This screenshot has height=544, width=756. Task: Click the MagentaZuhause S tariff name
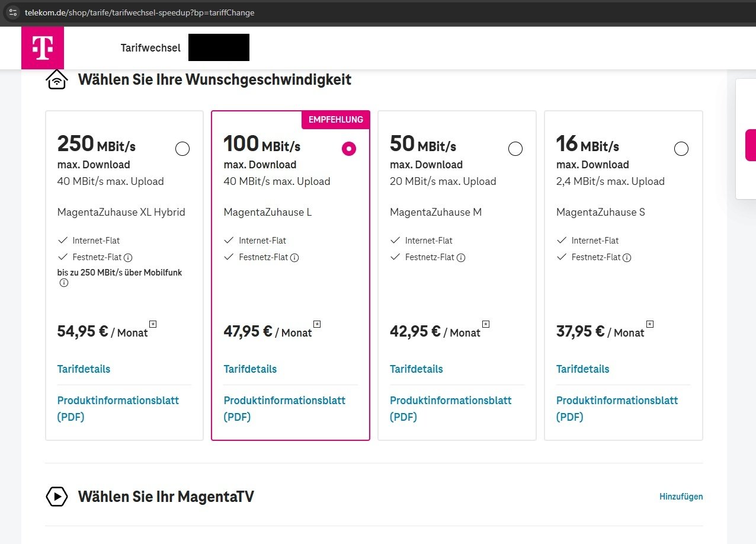(601, 212)
